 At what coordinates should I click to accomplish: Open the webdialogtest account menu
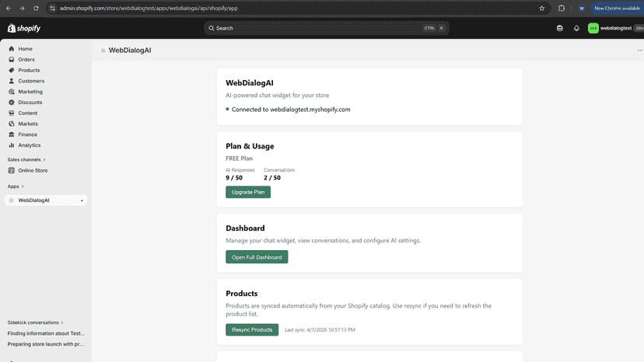tap(615, 28)
